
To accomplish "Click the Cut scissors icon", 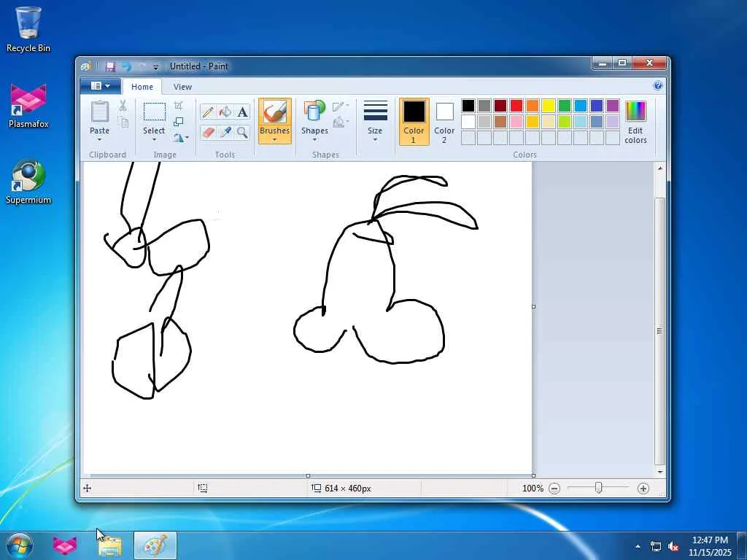I will [123, 106].
